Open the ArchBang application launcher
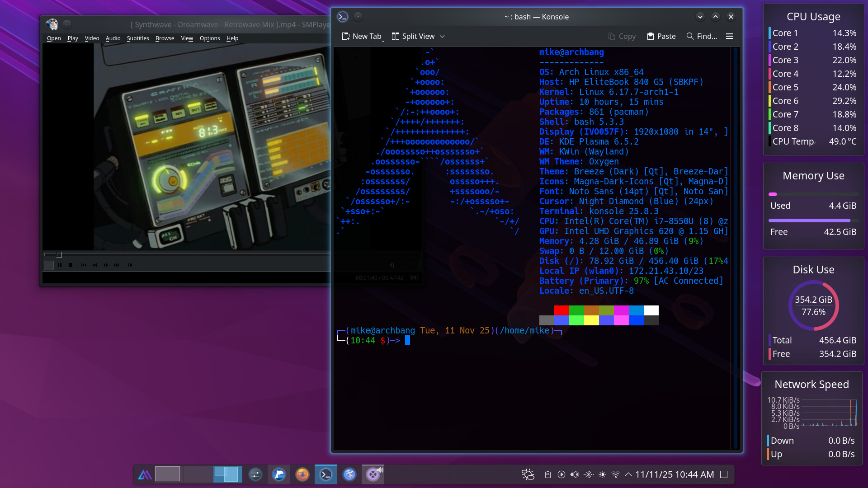868x488 pixels. pos(145,474)
